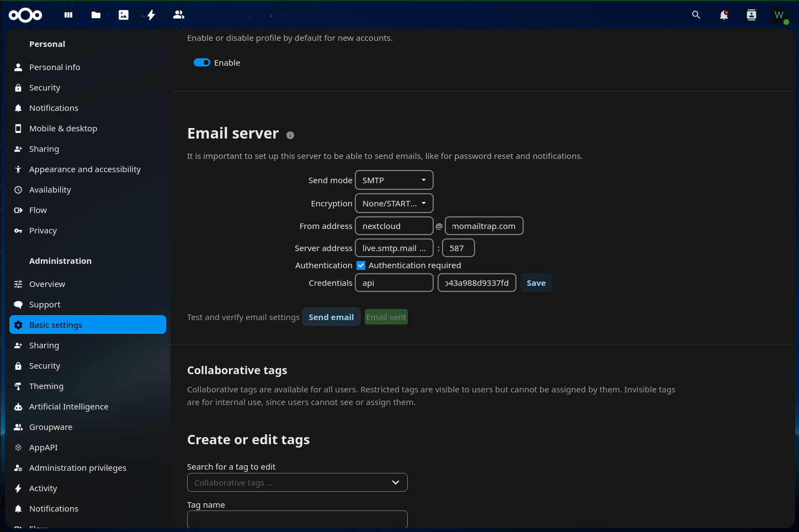
Task: Click the search magnifier icon
Action: pyautogui.click(x=696, y=15)
